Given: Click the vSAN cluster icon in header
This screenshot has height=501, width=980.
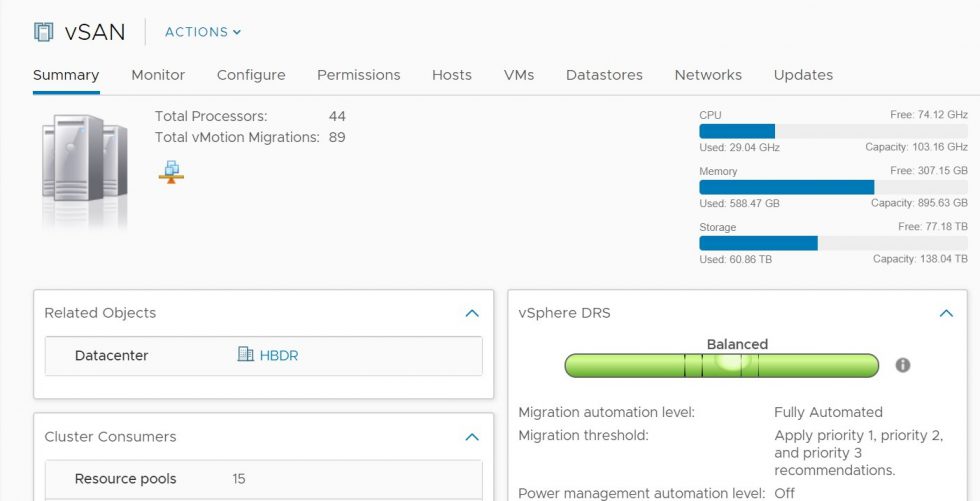Looking at the screenshot, I should (43, 32).
